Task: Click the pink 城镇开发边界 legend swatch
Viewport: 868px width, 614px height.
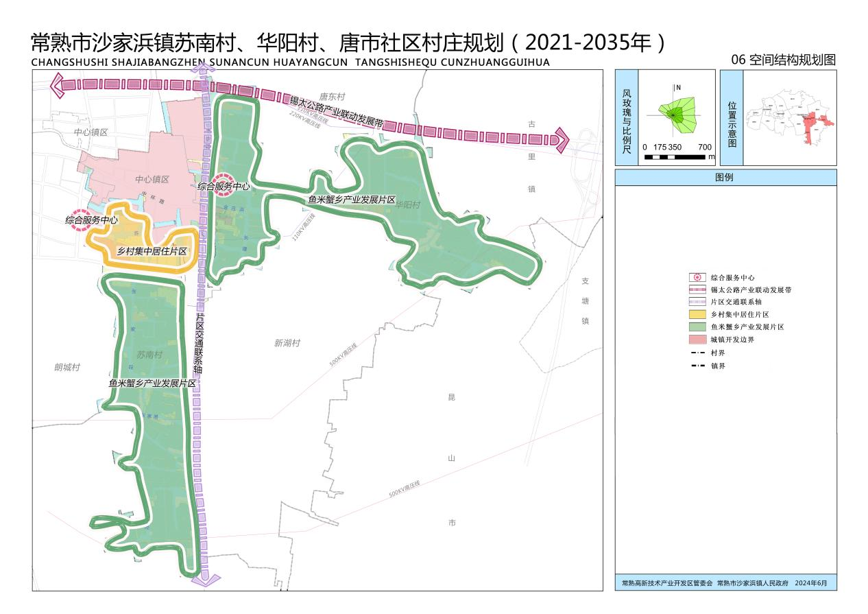Action: [x=697, y=340]
